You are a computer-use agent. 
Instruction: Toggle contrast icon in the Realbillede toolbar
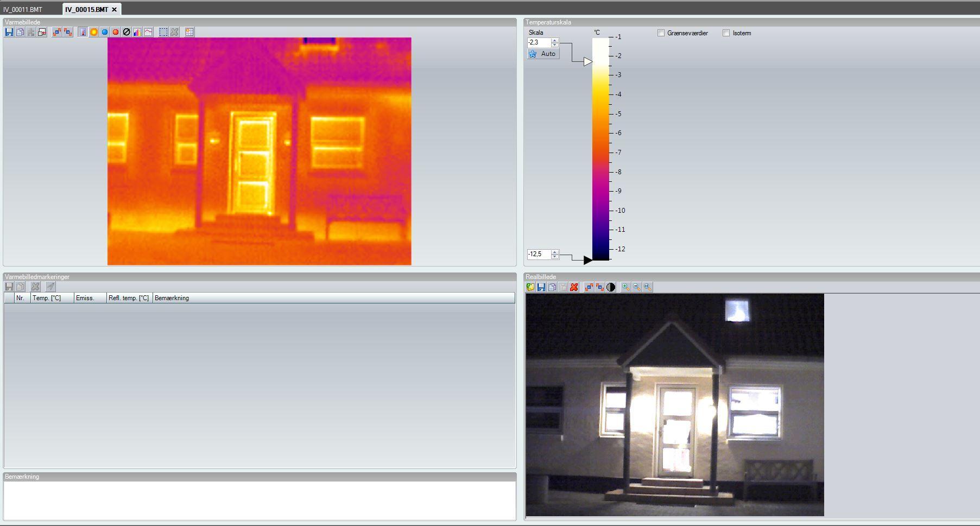611,287
